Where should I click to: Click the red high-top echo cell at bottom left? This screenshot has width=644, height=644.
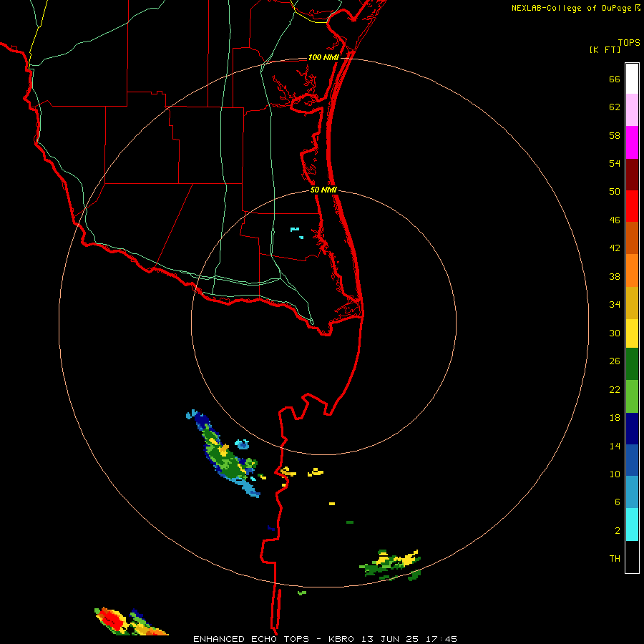tap(112, 620)
